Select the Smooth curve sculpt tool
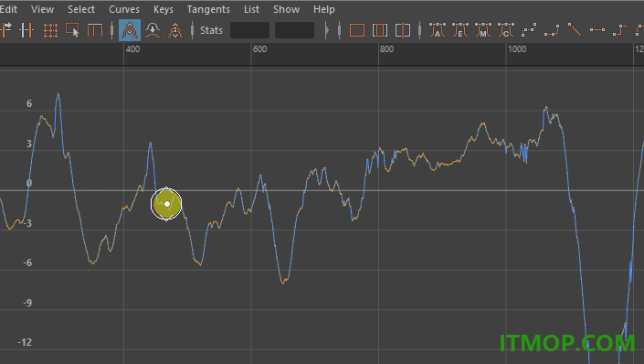644x364 pixels. 153,30
